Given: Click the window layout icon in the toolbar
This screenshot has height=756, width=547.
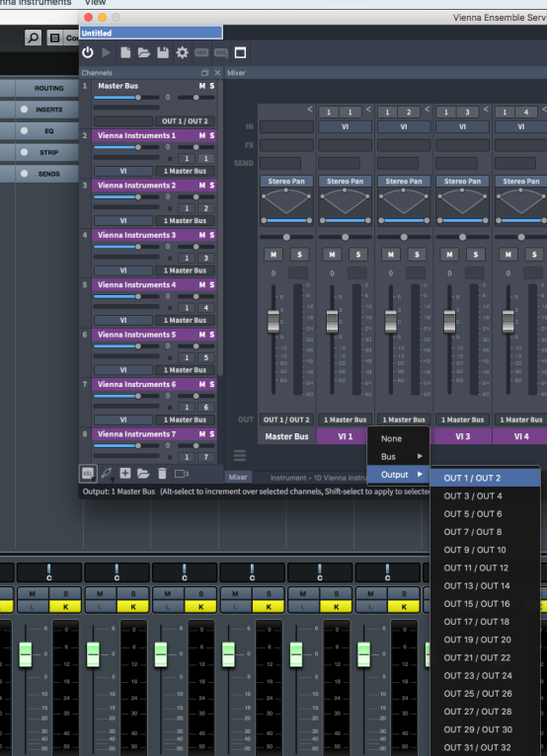Looking at the screenshot, I should [x=240, y=52].
